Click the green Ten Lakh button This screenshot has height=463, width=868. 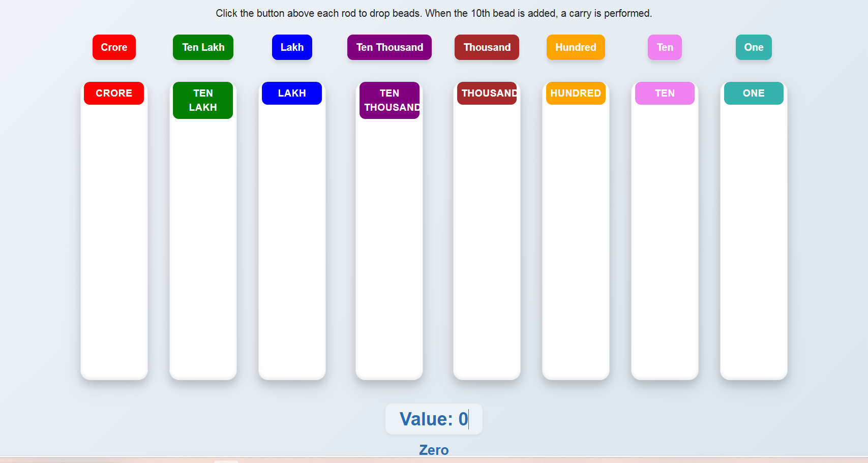click(203, 47)
